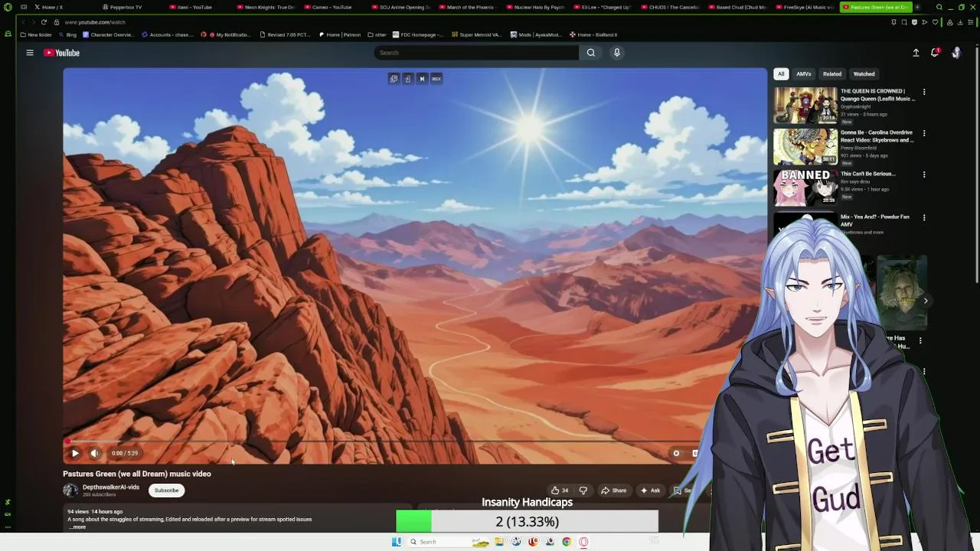The height and width of the screenshot is (551, 980).
Task: Open the BANNED This Can't Be Serious thumbnail
Action: point(805,188)
